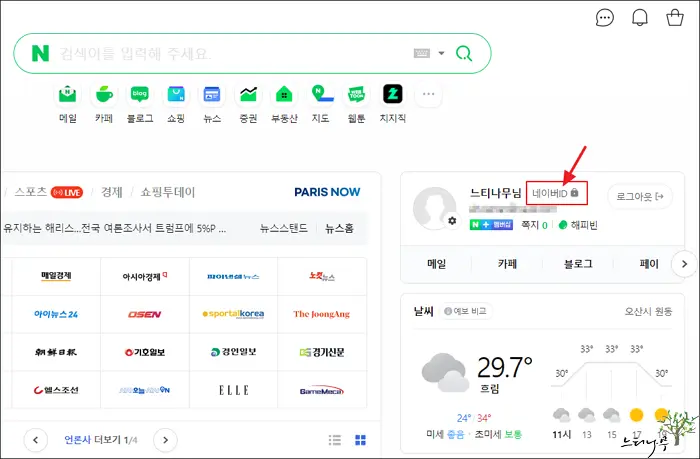
Task: Open The JoongAng press logo
Action: 322,314
